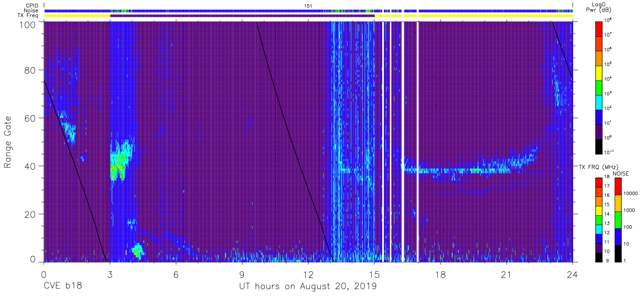Click the 'CVE b18' radar beam label
This screenshot has height=297, width=644.
(x=62, y=287)
